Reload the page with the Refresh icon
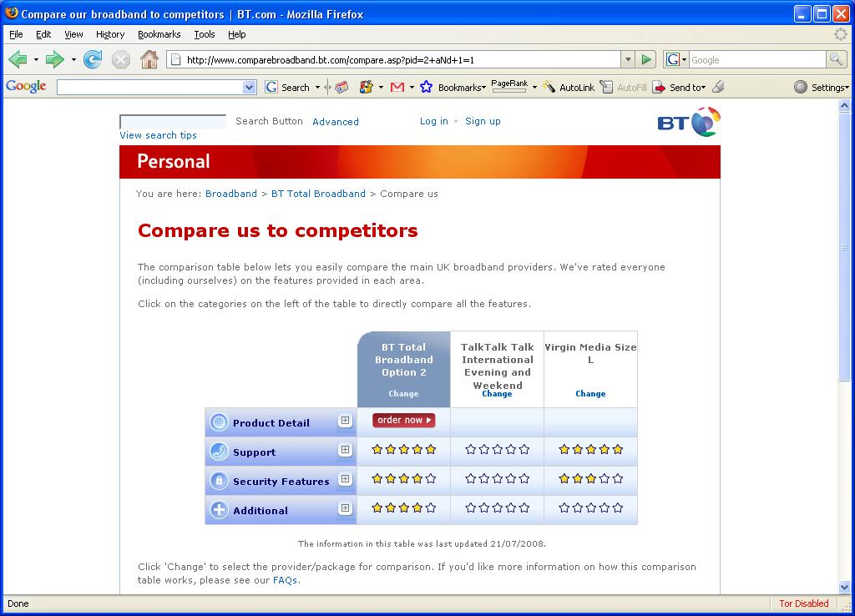855x616 pixels. pos(93,59)
